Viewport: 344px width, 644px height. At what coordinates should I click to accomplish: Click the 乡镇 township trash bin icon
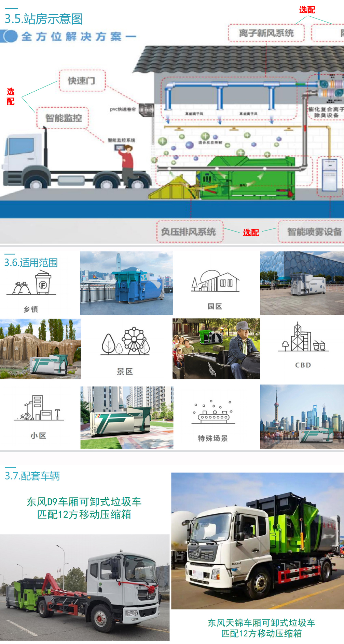(32, 283)
